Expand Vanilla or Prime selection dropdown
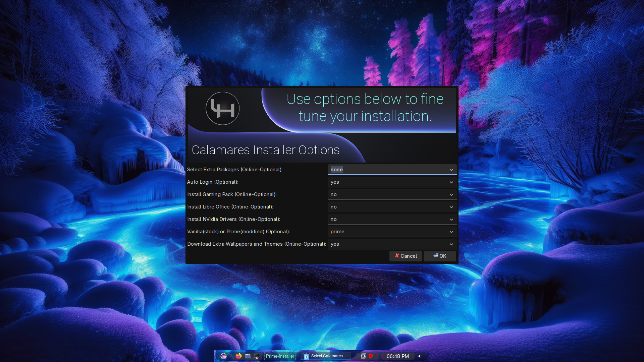 pyautogui.click(x=392, y=232)
